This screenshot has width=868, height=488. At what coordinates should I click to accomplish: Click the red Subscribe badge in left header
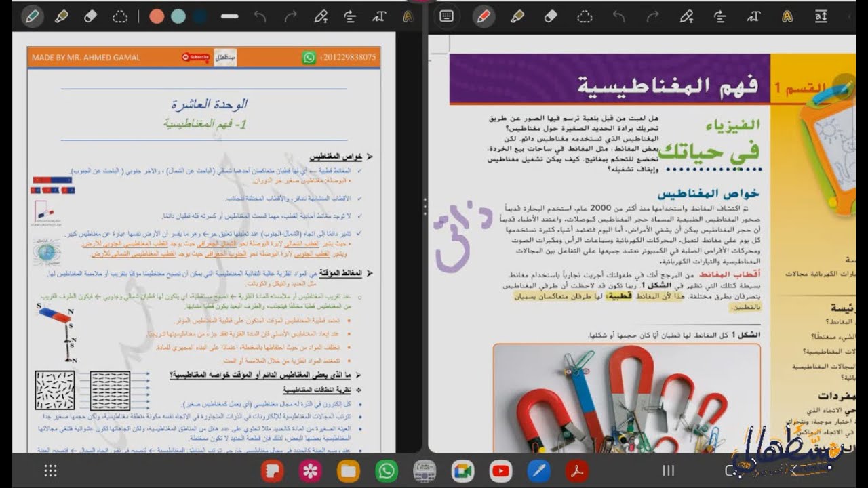click(x=195, y=58)
